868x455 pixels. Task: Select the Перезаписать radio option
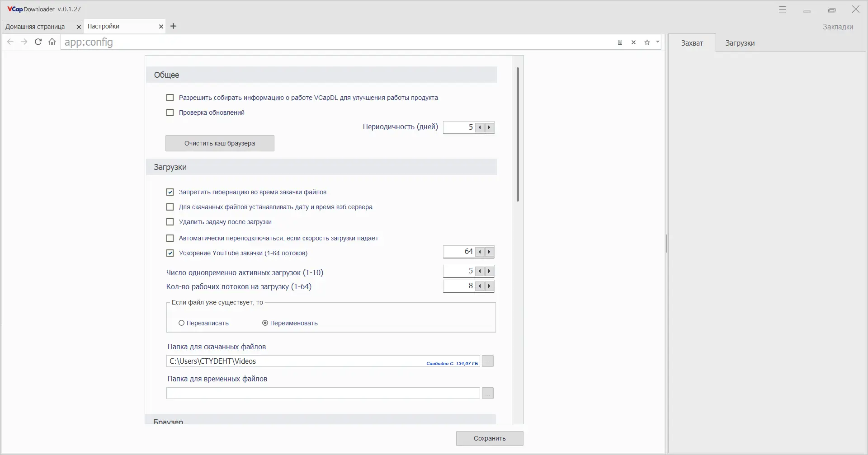click(181, 323)
